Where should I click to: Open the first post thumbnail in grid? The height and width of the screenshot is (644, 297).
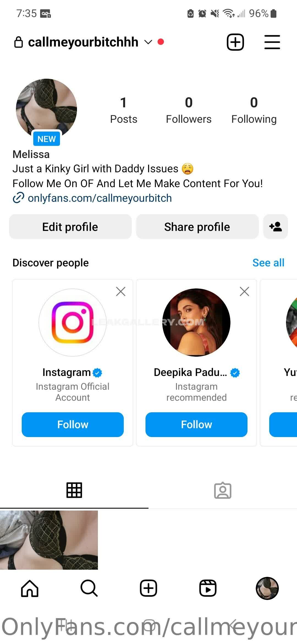point(49,540)
